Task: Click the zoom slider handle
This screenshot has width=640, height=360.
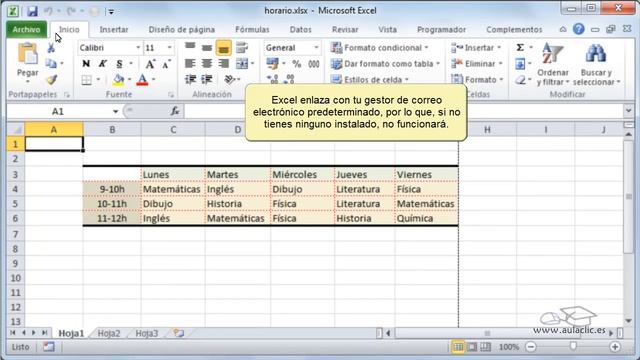Action: point(573,347)
